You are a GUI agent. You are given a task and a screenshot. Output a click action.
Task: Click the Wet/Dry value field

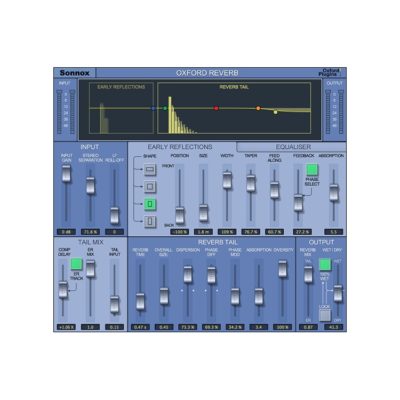click(334, 327)
